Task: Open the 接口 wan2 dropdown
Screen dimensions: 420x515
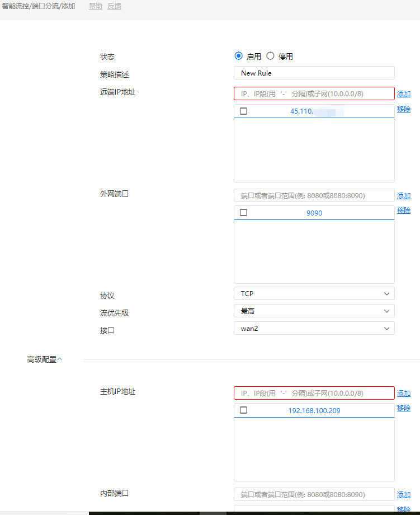Action: 314,328
